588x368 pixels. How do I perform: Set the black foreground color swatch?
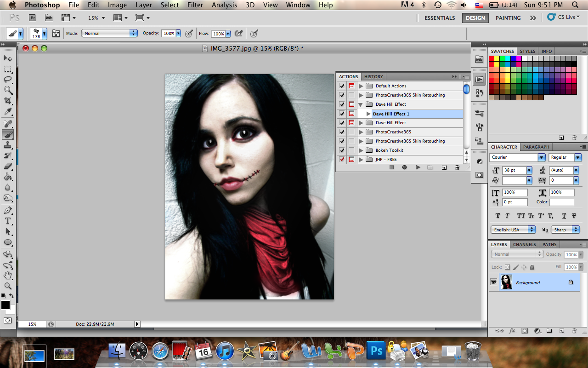point(5,305)
